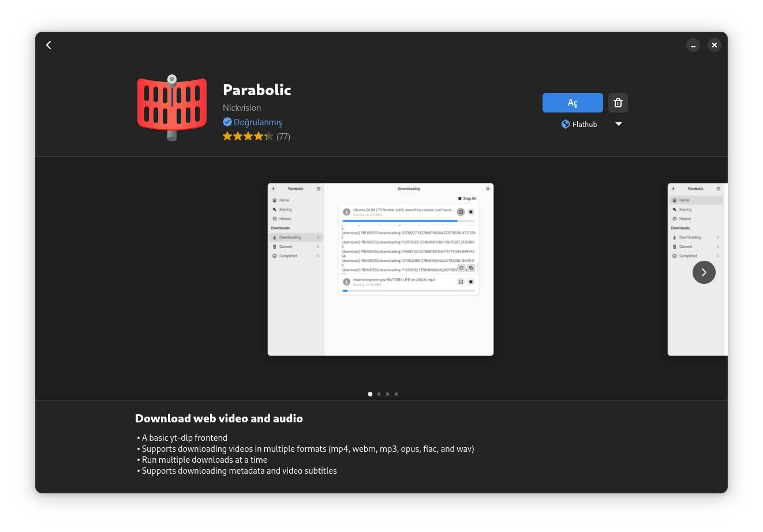The height and width of the screenshot is (532, 763).
Task: Select the first carousel page dot
Action: click(x=370, y=394)
